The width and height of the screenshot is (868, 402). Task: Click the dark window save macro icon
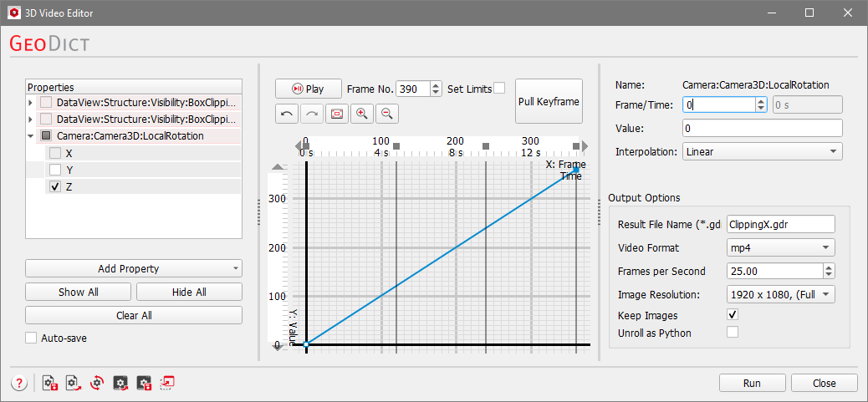[144, 383]
